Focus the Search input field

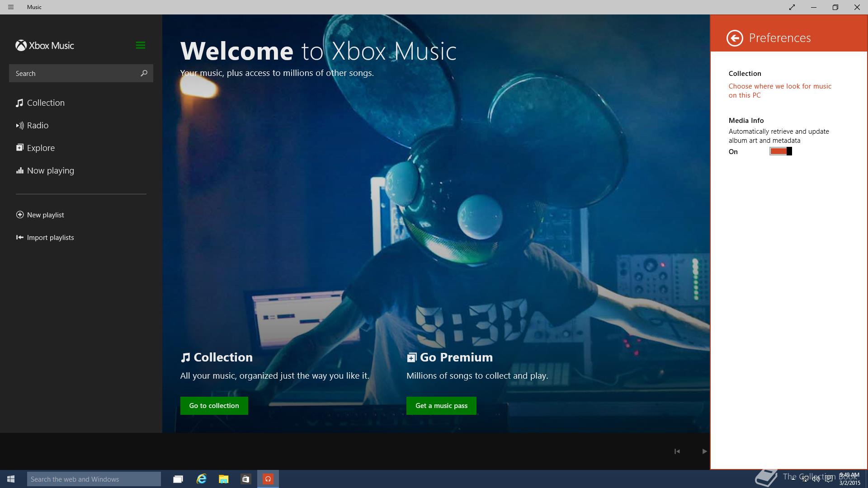click(81, 73)
